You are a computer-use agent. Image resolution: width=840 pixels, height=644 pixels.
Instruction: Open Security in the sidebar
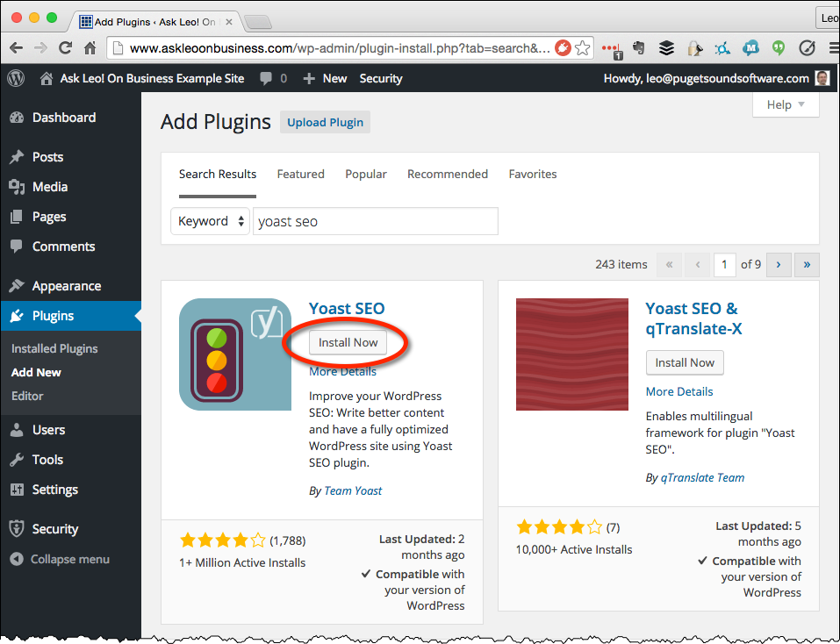click(x=54, y=529)
